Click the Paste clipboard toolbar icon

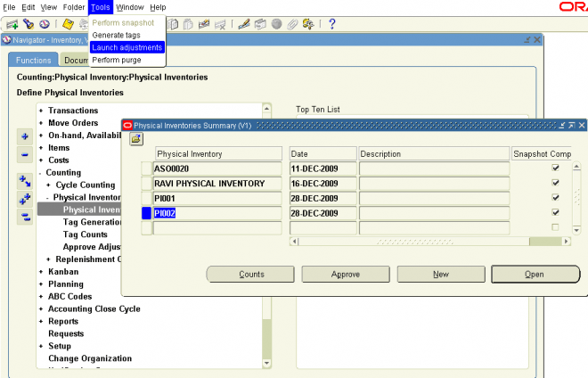(188, 24)
